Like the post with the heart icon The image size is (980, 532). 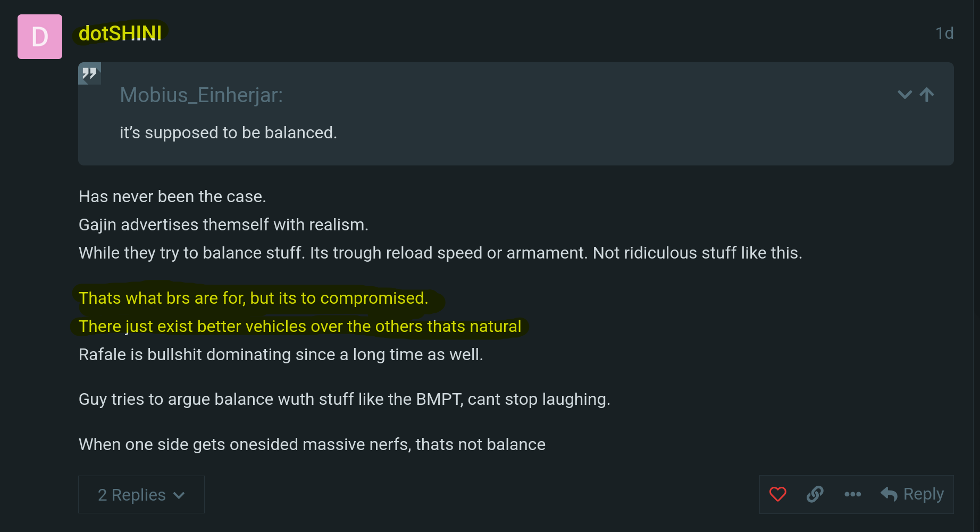point(777,494)
